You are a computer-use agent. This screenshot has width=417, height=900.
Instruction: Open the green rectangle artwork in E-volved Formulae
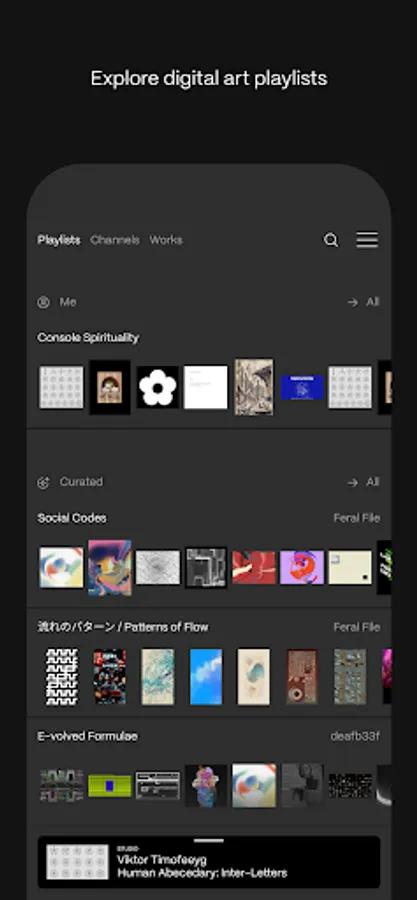click(110, 786)
